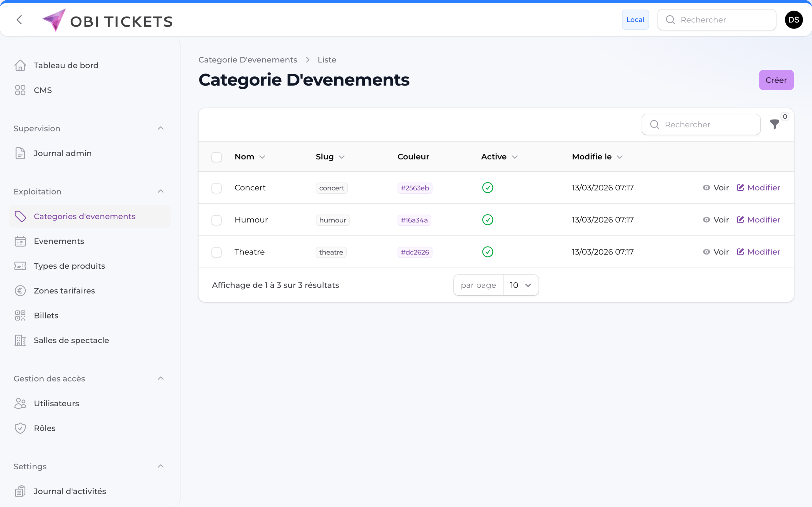Navigate to Utilisateurs under Gestion des accès

click(56, 403)
